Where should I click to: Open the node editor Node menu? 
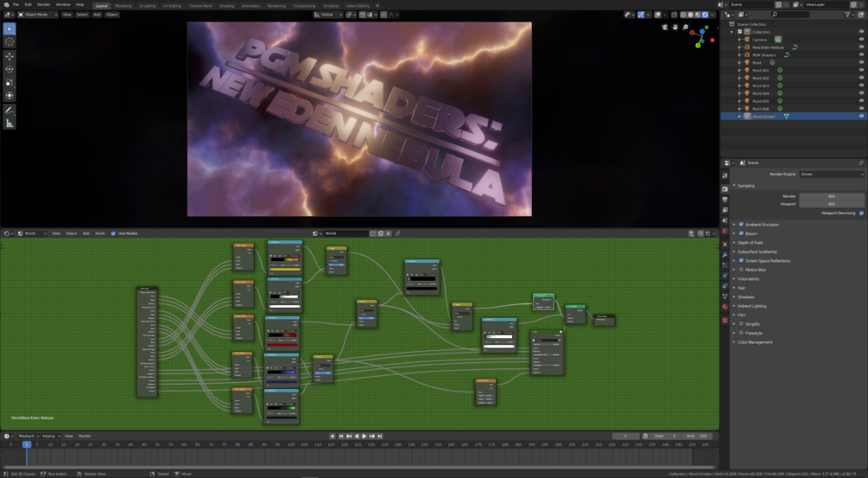point(99,233)
